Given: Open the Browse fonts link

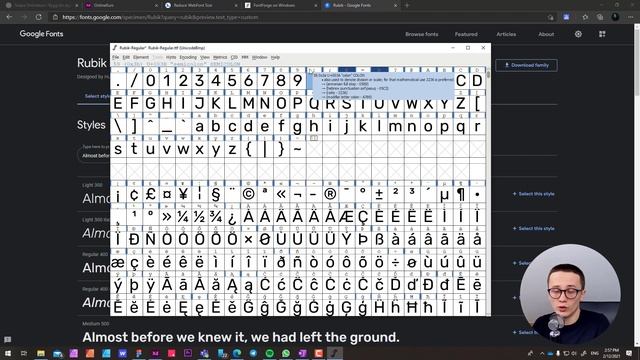Looking at the screenshot, I should tap(422, 34).
